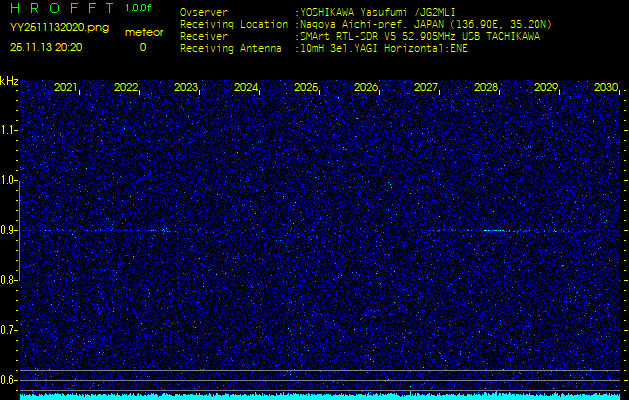The image size is (629, 400).
Task: Click the 0.7 frequency axis label
Action: point(9,329)
